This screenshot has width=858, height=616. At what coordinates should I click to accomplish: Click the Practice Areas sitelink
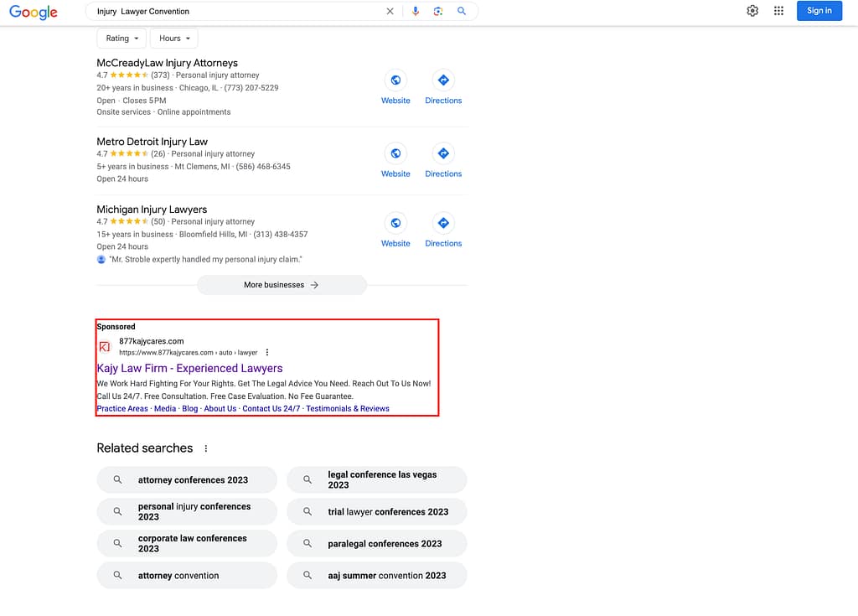(122, 408)
